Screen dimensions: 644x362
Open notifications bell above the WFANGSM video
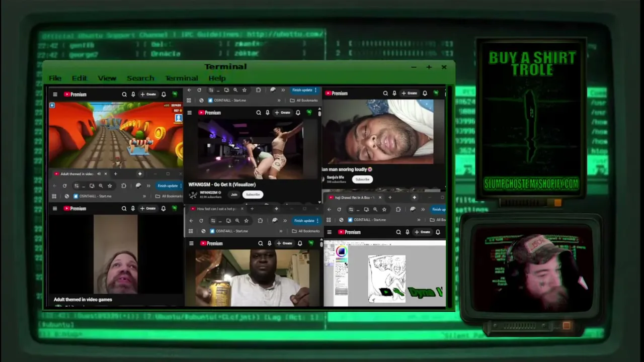(x=298, y=113)
